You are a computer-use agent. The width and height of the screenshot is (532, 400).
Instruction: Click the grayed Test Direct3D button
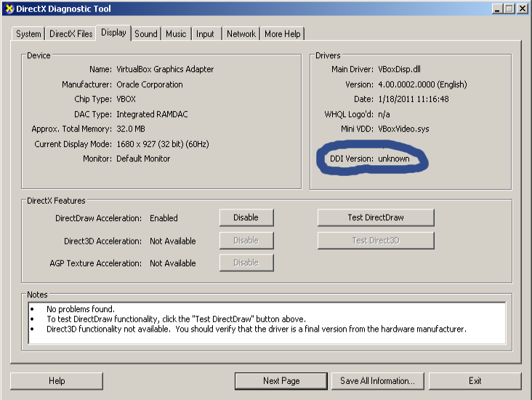[x=376, y=241]
